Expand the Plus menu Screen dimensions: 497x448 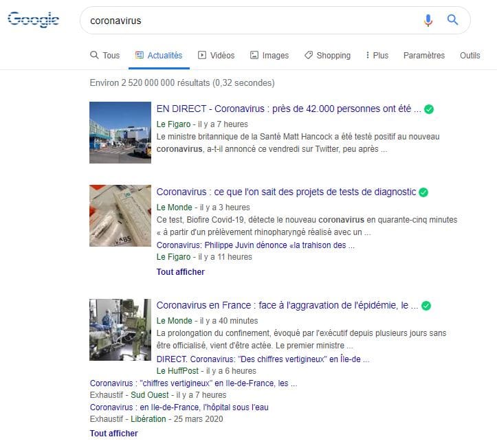[x=377, y=56]
